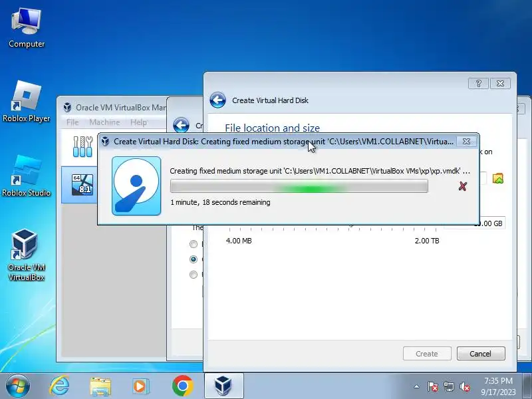Click the muted volume tray icon
532x399 pixels.
pos(464,386)
